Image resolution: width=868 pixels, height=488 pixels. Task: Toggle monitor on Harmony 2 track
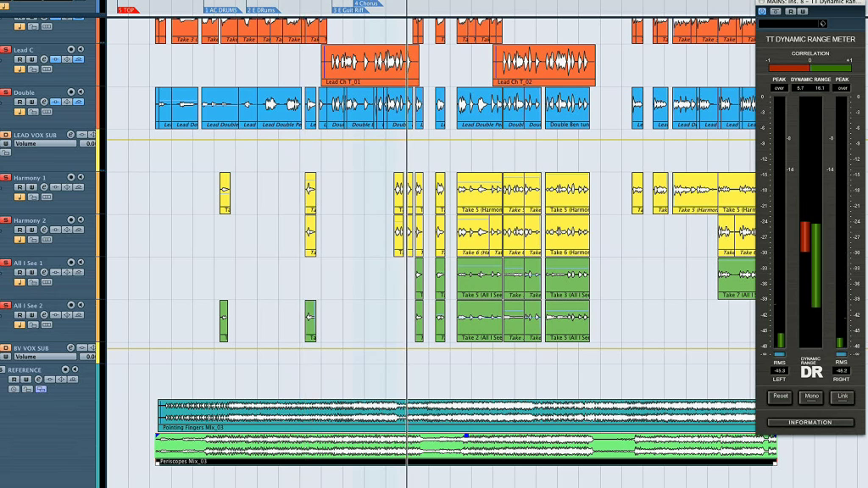[81, 219]
